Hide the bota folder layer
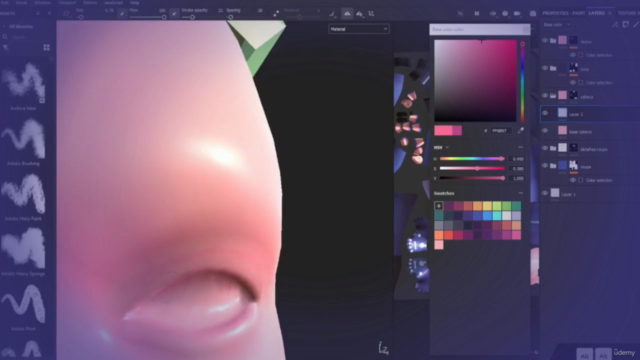This screenshot has width=640, height=360. [x=545, y=68]
